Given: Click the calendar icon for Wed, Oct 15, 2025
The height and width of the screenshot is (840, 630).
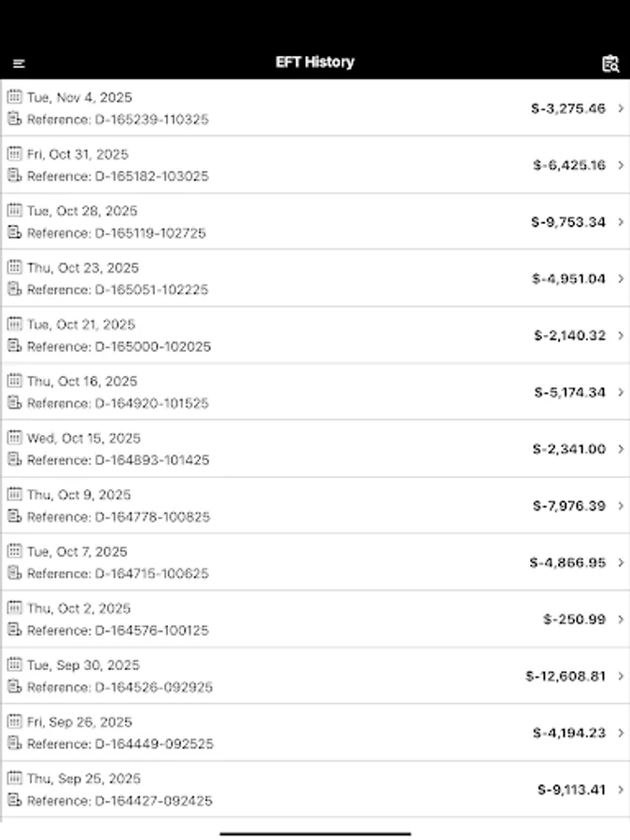Looking at the screenshot, I should [x=14, y=437].
